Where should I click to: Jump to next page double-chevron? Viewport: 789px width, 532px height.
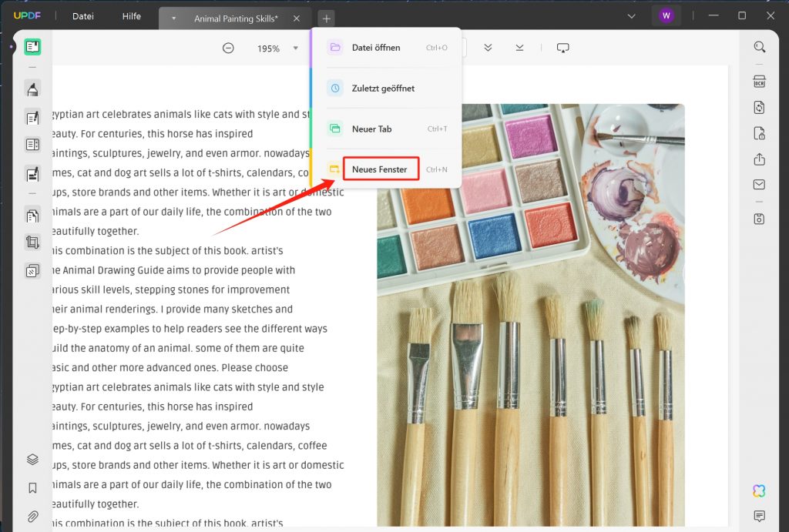(488, 48)
